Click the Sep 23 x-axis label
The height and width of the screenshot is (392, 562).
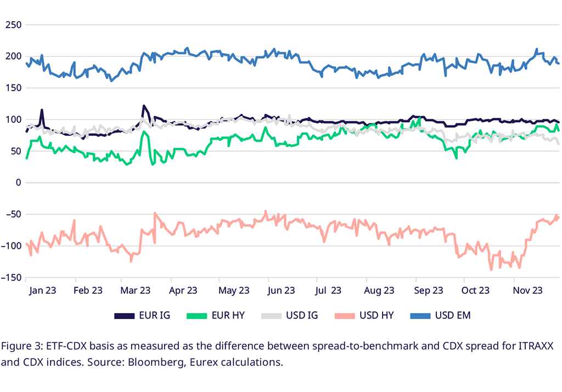tap(429, 291)
